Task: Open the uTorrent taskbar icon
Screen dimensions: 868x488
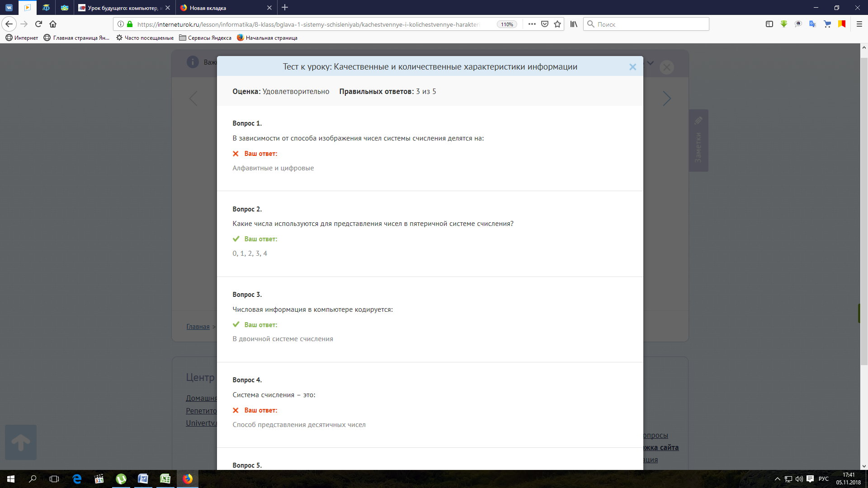Action: [121, 479]
